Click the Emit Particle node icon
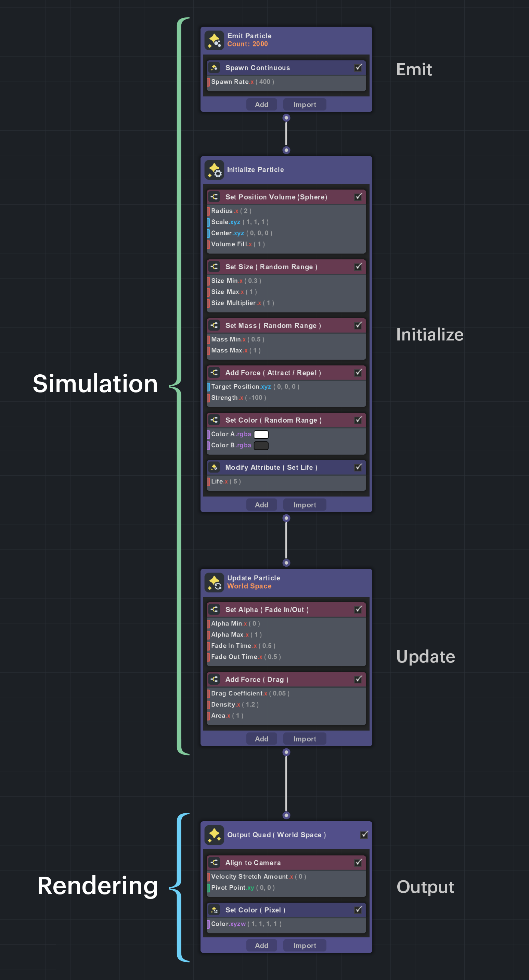 pyautogui.click(x=214, y=40)
